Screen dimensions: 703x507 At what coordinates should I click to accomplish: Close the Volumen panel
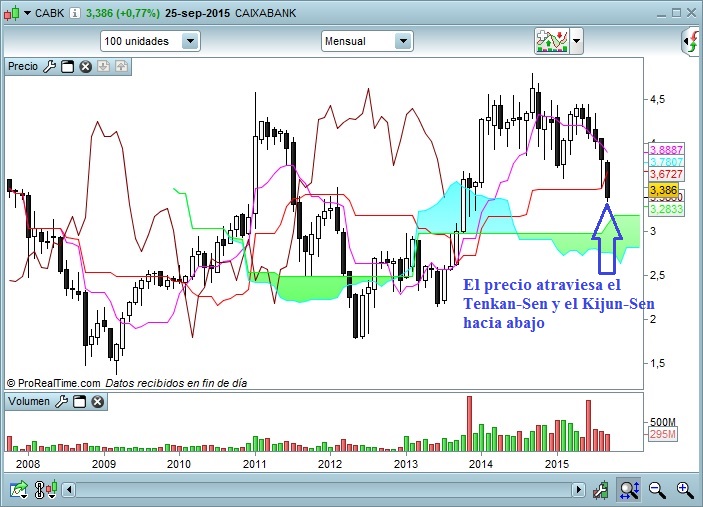(98, 401)
